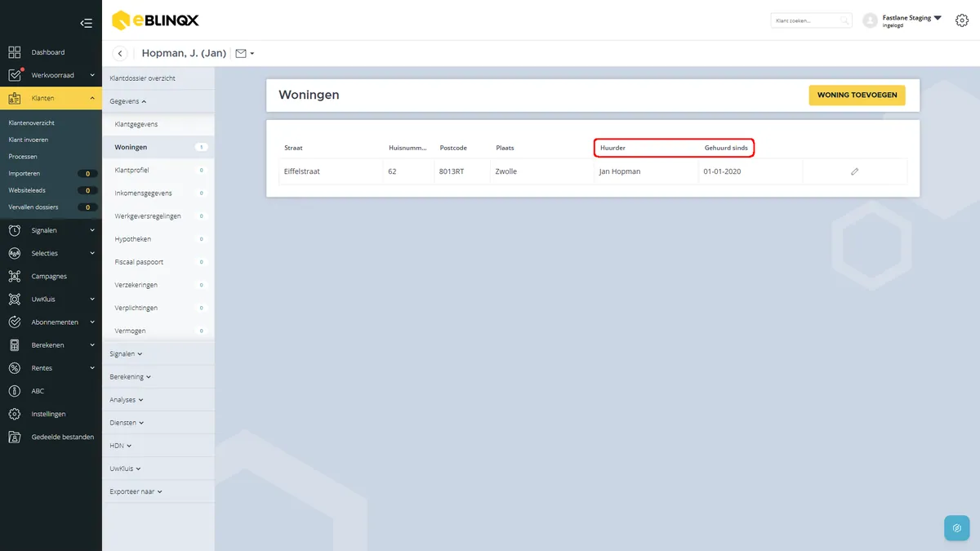Viewport: 980px width, 551px height.
Task: Collapse the sidebar with the hamburger arrow icon
Action: coord(86,23)
